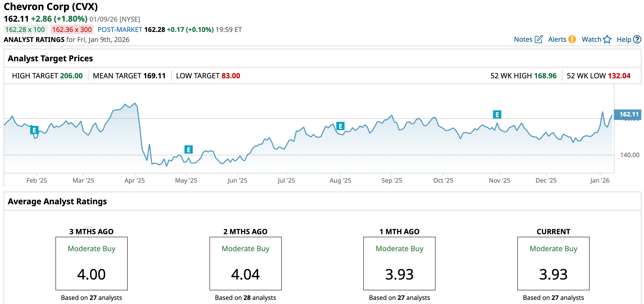
Task: Open the Help link
Action: click(624, 40)
